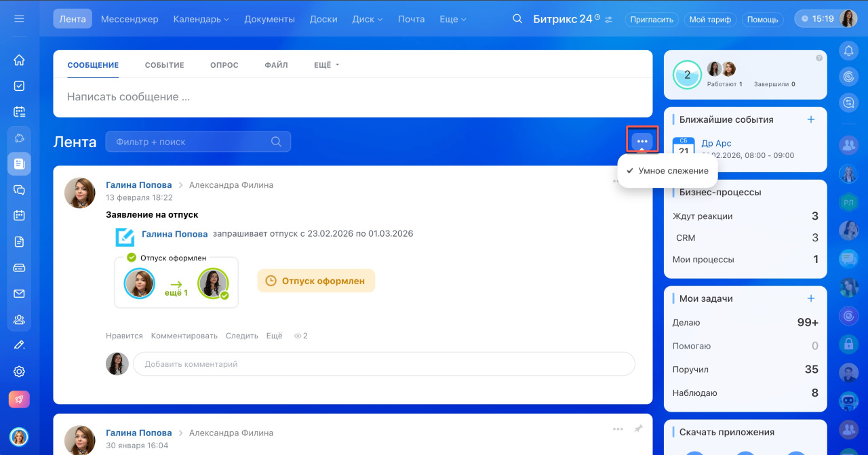
Task: Pin the second Галина Попова post
Action: (x=638, y=429)
